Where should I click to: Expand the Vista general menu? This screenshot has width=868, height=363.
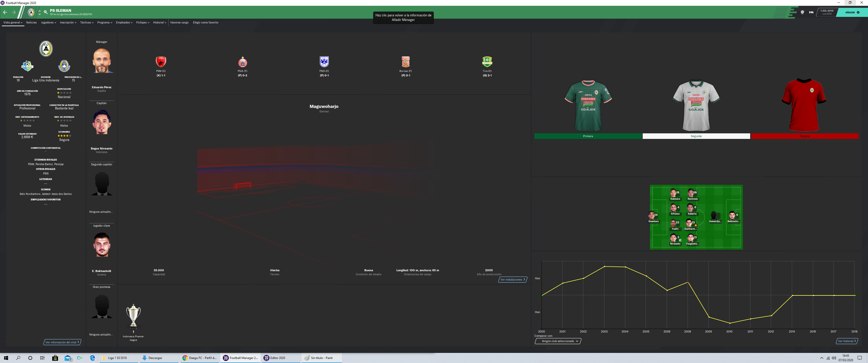pyautogui.click(x=13, y=22)
